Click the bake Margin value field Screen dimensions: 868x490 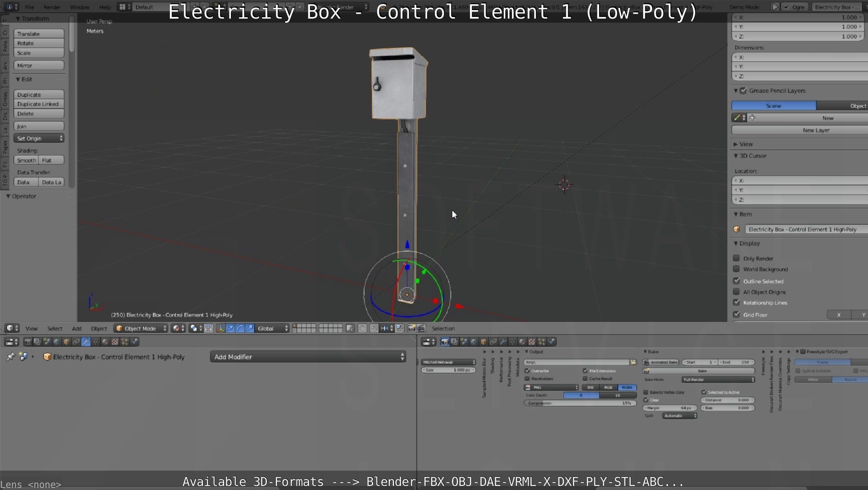tap(670, 408)
